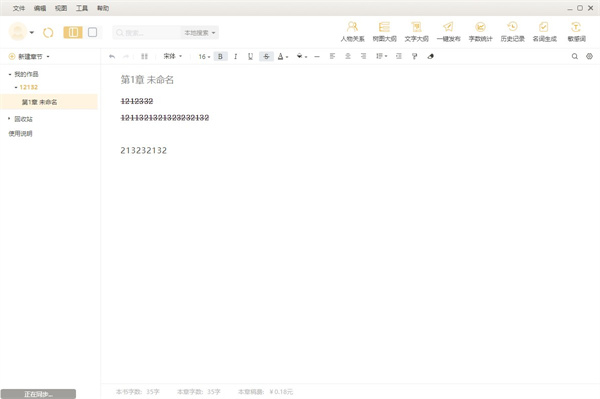Insert a horizontal line with dash icon

(x=317, y=57)
